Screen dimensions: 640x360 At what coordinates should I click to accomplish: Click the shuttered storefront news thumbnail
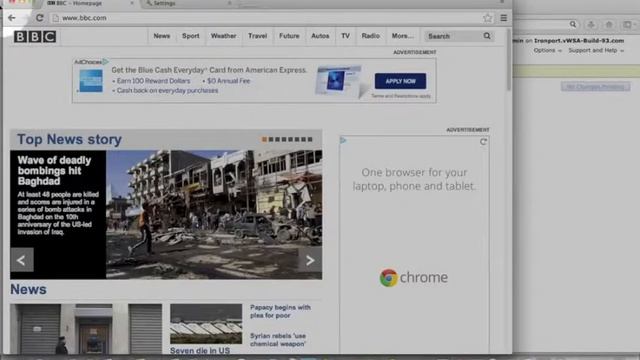[x=86, y=329]
